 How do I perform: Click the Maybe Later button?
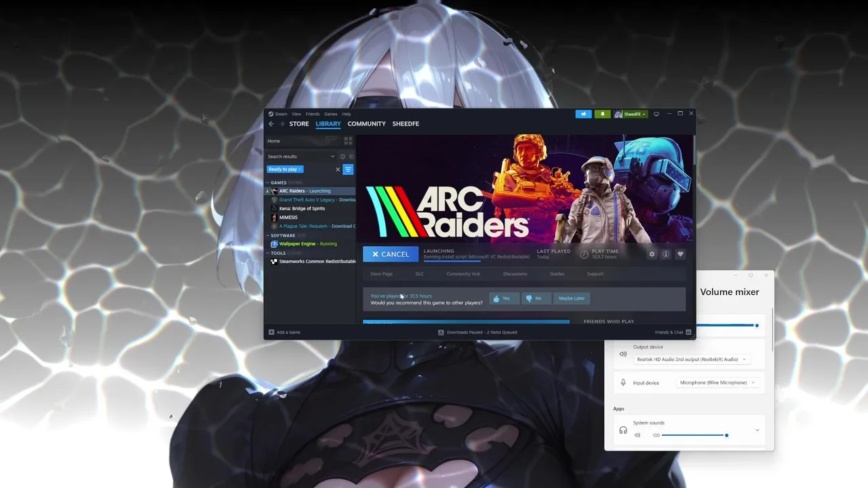click(572, 298)
